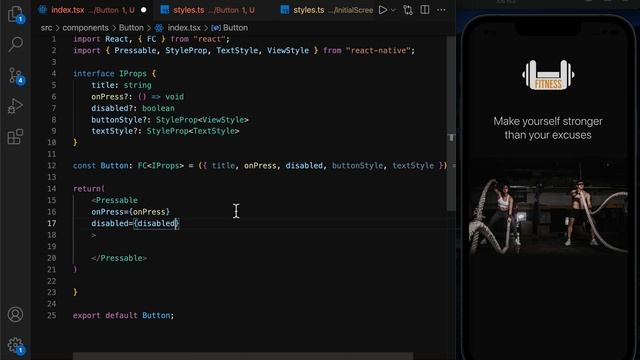Screen dimensions: 640x360
Task: Click the 'return(' statement
Action: coord(89,189)
